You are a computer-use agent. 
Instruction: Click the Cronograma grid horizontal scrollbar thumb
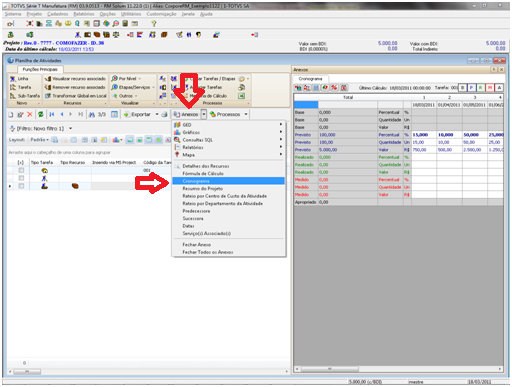[330, 369]
